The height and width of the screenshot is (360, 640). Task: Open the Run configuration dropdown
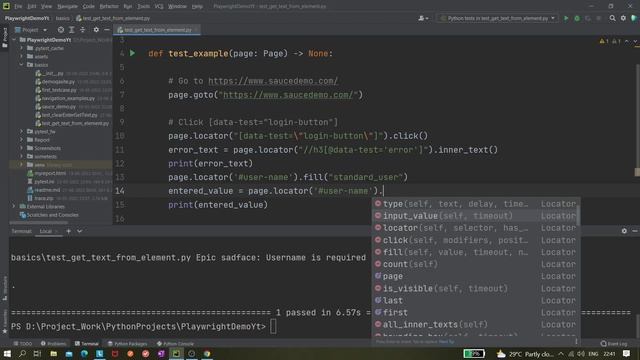coord(498,18)
